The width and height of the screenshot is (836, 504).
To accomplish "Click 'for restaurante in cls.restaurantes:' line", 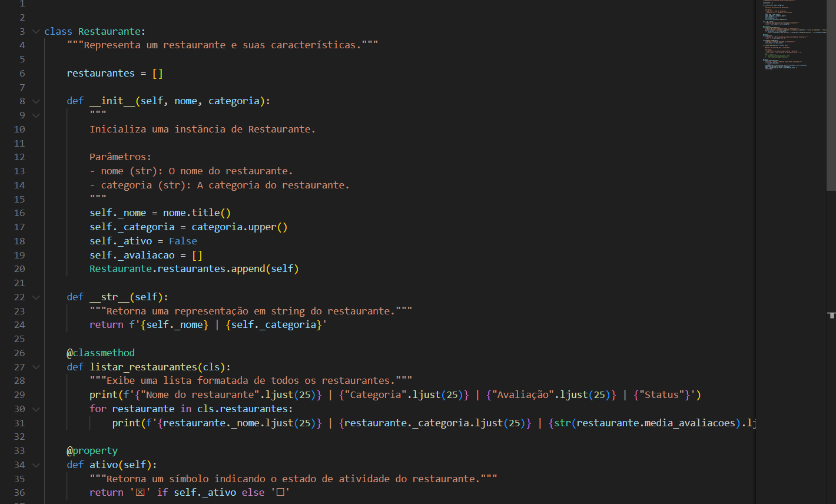I will pos(191,409).
